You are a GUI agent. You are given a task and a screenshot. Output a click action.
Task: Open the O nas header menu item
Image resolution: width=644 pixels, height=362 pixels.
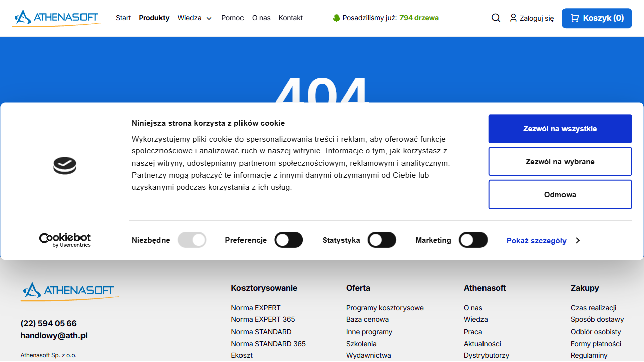tap(261, 18)
